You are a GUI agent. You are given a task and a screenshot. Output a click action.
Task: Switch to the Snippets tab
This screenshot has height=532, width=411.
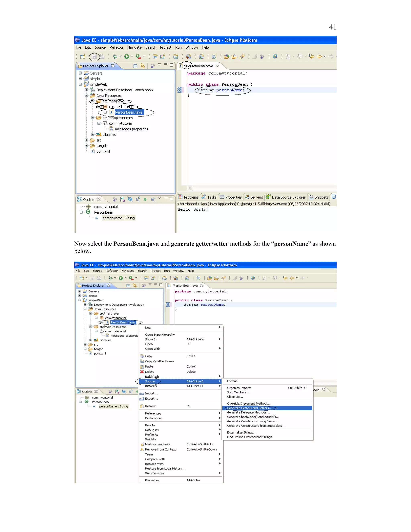319,197
